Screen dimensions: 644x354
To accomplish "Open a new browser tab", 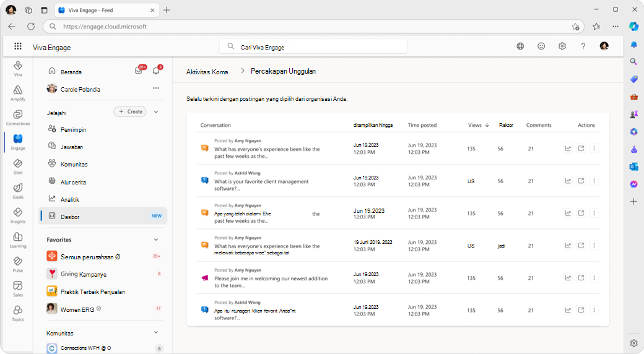I will [167, 11].
